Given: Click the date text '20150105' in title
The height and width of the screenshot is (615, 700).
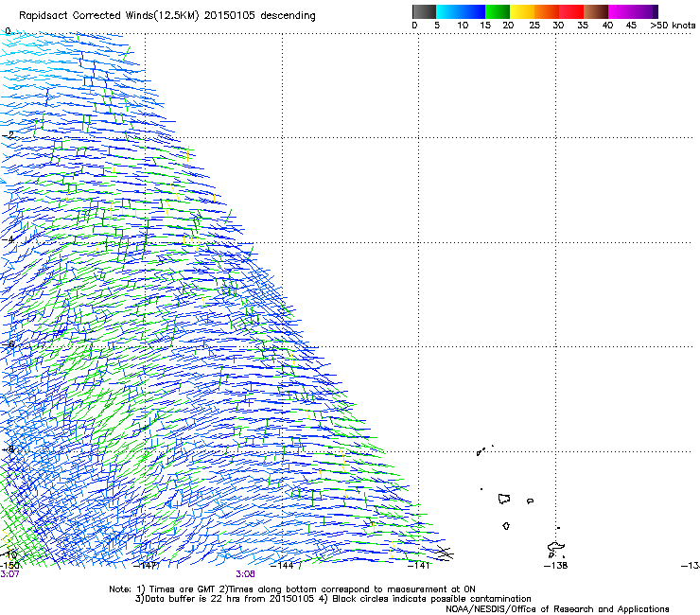Looking at the screenshot, I should (229, 15).
